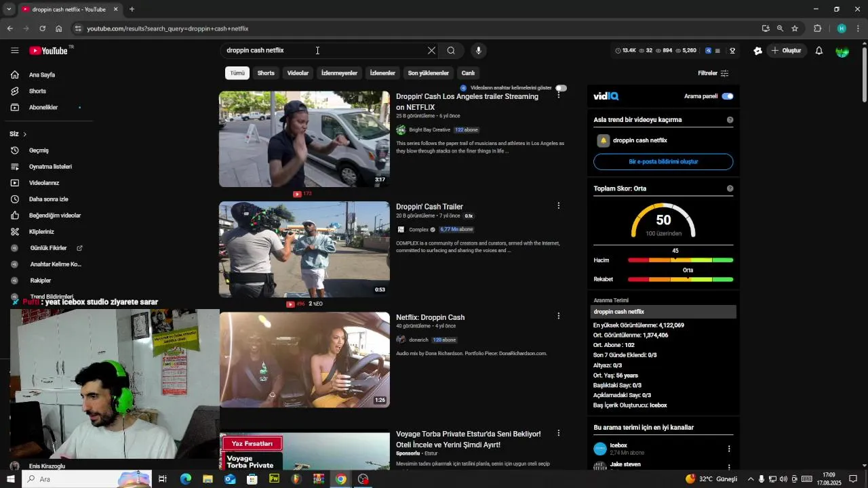Open the YouTube hamburger guide menu
Viewport: 868px width, 488px height.
(15, 50)
